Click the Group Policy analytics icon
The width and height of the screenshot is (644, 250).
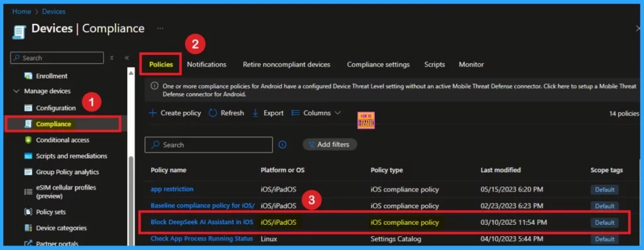pyautogui.click(x=28, y=172)
